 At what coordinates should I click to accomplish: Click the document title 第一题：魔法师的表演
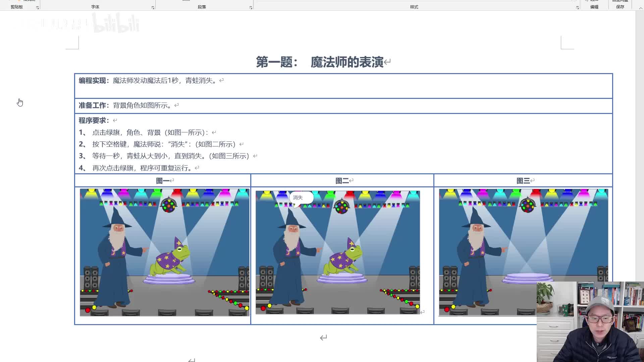[x=320, y=62]
